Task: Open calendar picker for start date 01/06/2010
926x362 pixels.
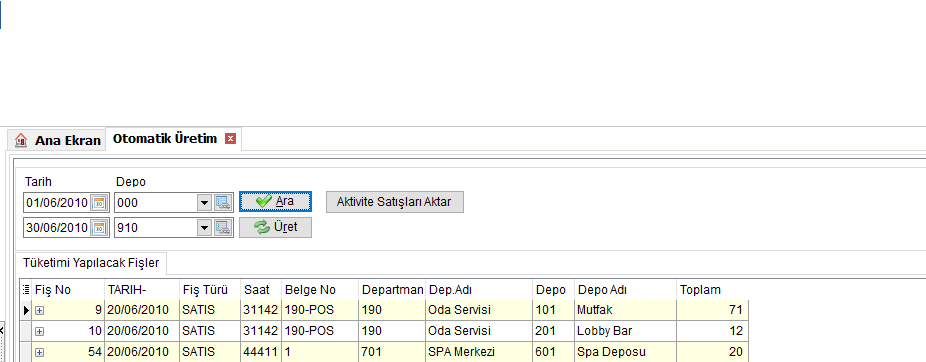Action: pyautogui.click(x=99, y=203)
